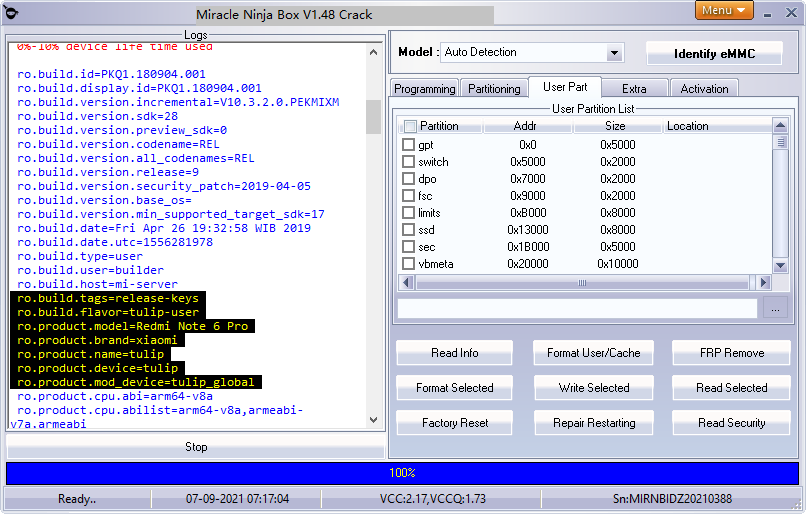Click the Read Security button
The width and height of the screenshot is (806, 514).
pos(731,423)
